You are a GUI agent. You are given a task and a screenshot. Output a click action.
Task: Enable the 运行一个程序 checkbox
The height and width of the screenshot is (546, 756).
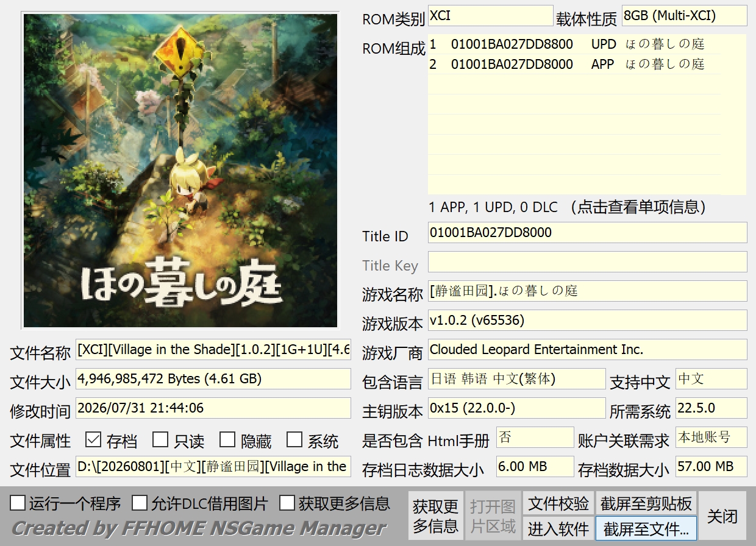pos(18,503)
